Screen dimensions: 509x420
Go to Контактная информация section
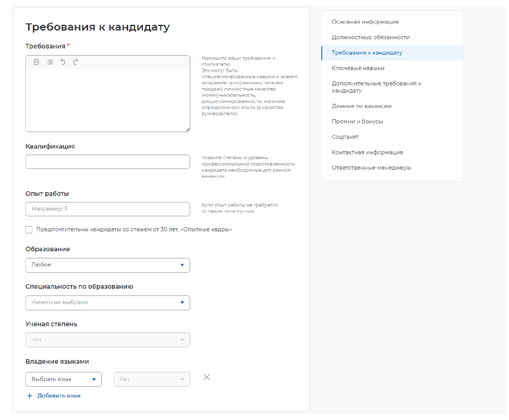pyautogui.click(x=393, y=152)
